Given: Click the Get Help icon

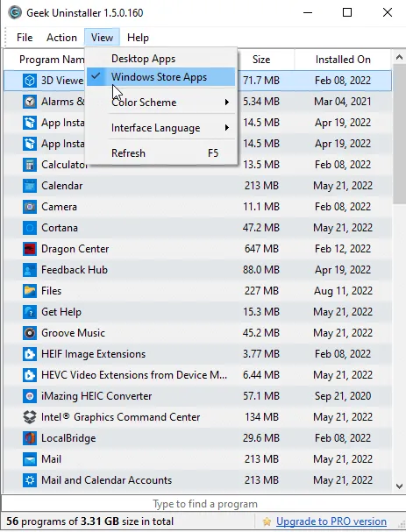Looking at the screenshot, I should (30, 312).
